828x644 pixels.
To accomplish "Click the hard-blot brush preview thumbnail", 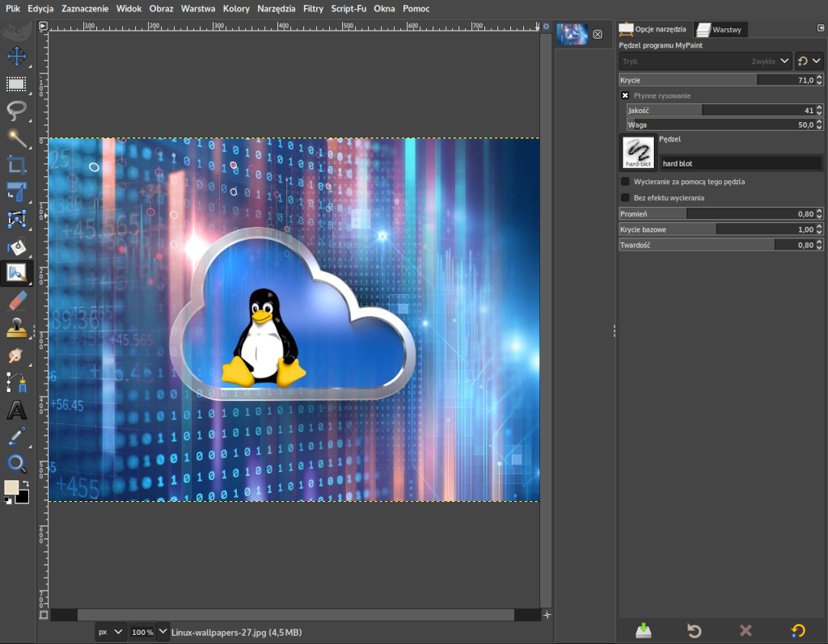I will click(638, 153).
